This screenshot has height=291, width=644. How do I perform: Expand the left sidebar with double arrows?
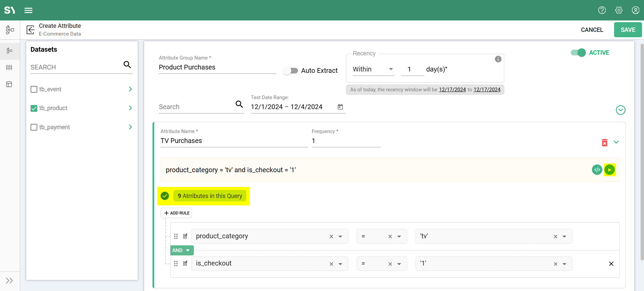pos(9,281)
